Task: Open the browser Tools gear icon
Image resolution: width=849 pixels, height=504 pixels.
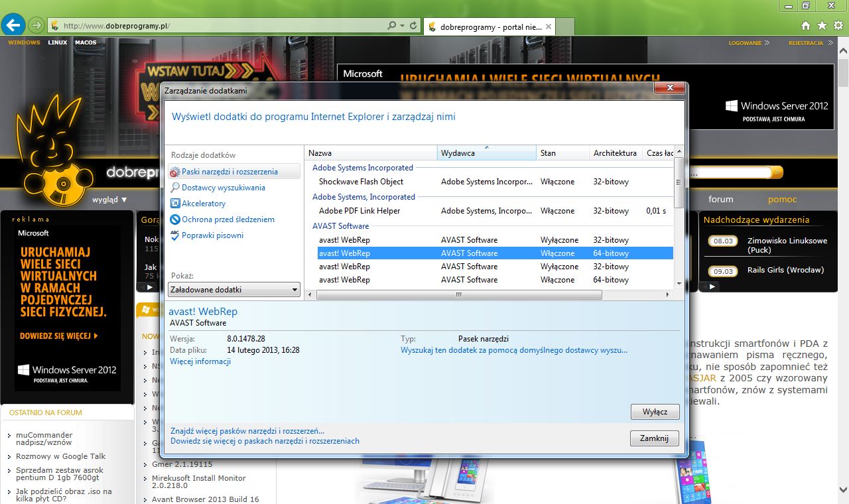Action: coord(838,26)
